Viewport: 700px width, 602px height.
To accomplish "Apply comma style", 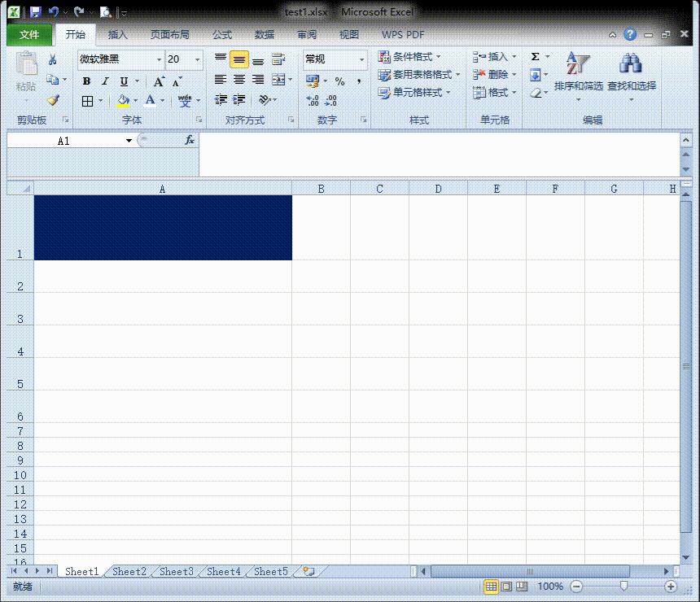I will tap(359, 81).
